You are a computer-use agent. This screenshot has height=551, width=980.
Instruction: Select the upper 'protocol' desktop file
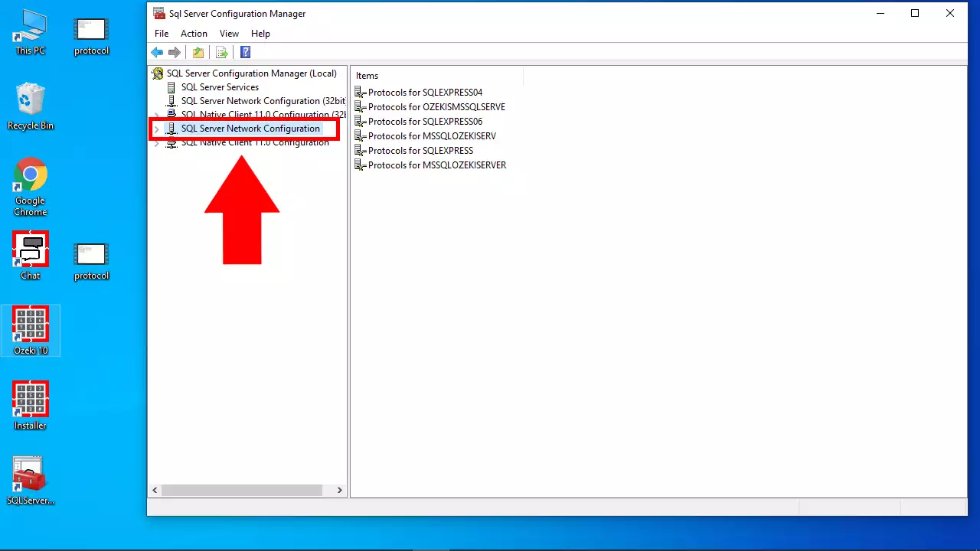point(91,37)
